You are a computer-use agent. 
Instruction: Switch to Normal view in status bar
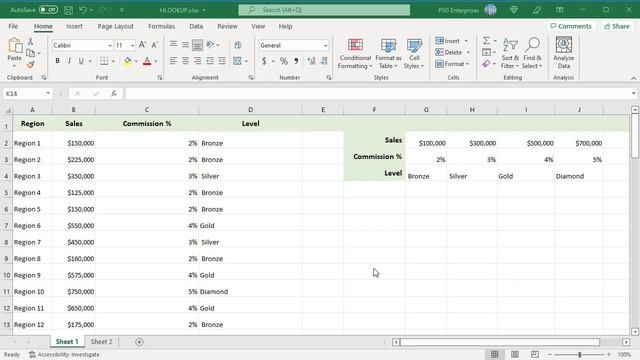[x=495, y=354]
